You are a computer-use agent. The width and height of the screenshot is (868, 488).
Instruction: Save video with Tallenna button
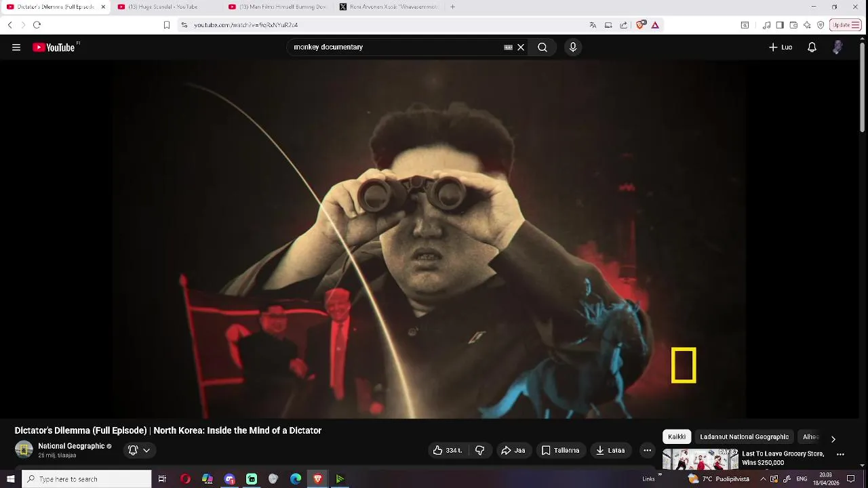pos(560,450)
